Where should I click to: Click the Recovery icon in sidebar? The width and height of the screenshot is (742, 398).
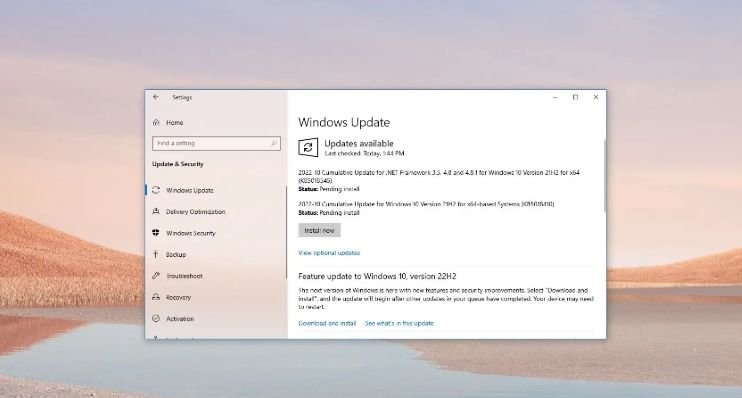[x=156, y=297]
